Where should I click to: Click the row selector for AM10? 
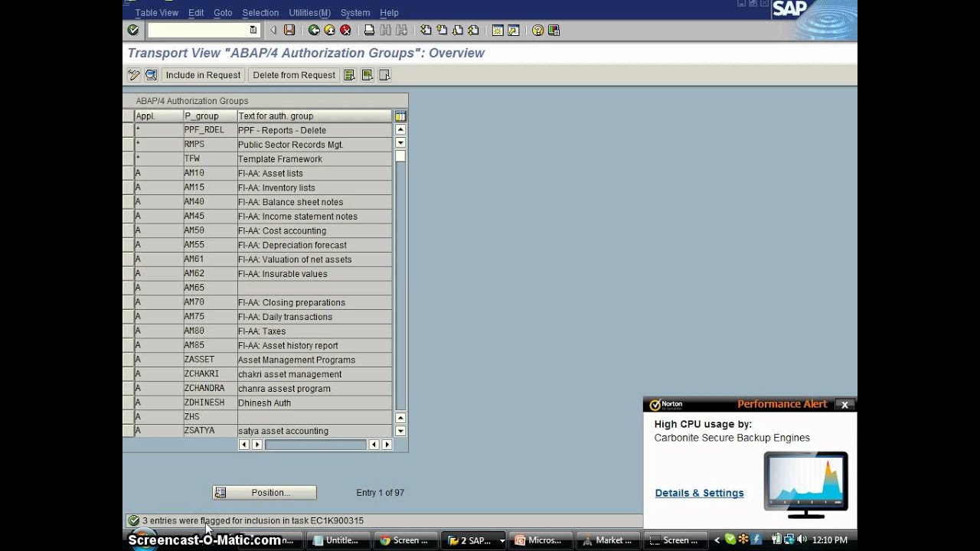pos(128,173)
